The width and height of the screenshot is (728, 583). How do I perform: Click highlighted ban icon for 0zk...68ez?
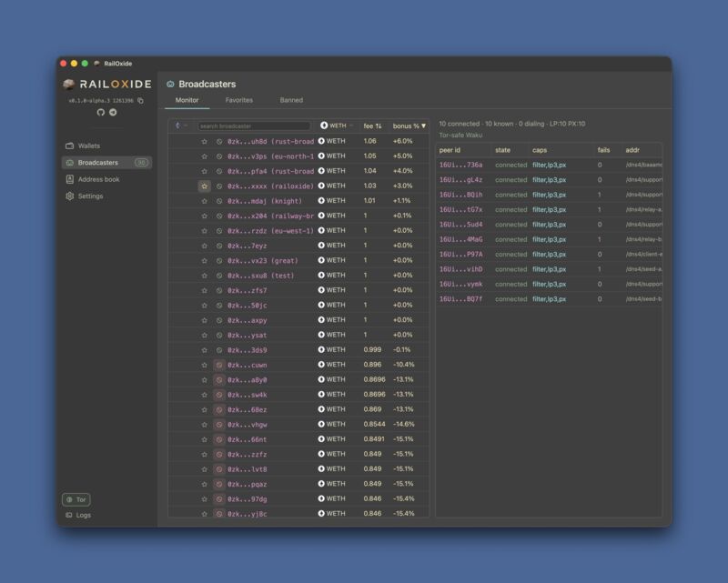coord(219,409)
